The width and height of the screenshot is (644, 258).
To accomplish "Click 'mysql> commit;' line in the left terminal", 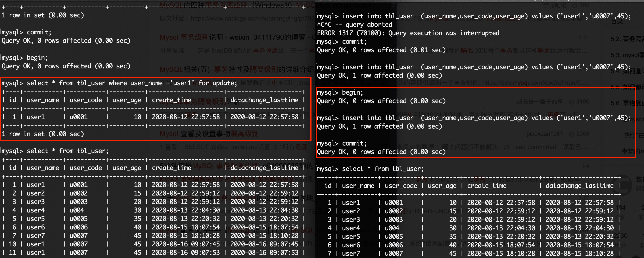I will (27, 32).
